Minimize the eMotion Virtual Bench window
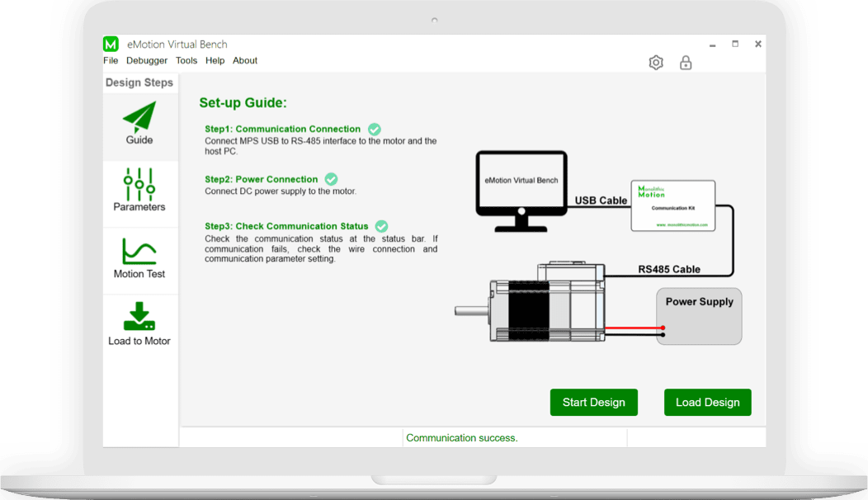This screenshot has width=868, height=500. click(x=712, y=45)
